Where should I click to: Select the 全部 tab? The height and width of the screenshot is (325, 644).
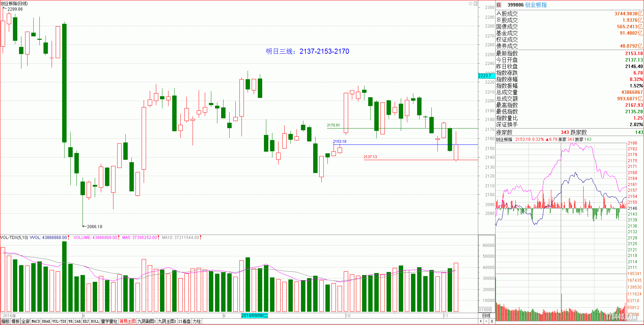point(26,321)
